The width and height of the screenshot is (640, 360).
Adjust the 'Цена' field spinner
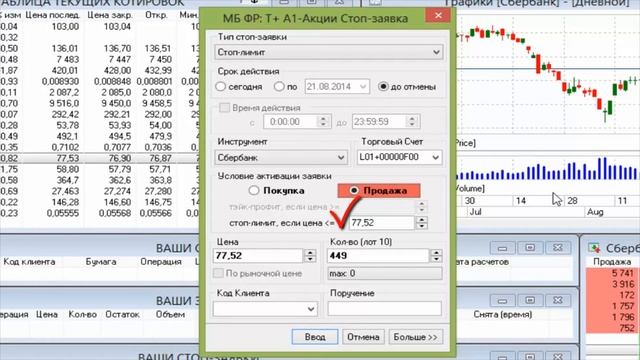pyautogui.click(x=310, y=256)
